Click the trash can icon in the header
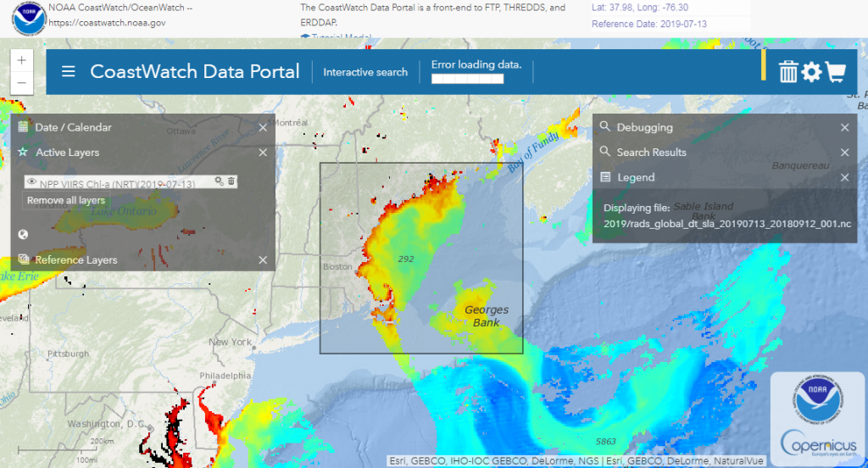Image resolution: width=868 pixels, height=468 pixels. click(x=788, y=72)
